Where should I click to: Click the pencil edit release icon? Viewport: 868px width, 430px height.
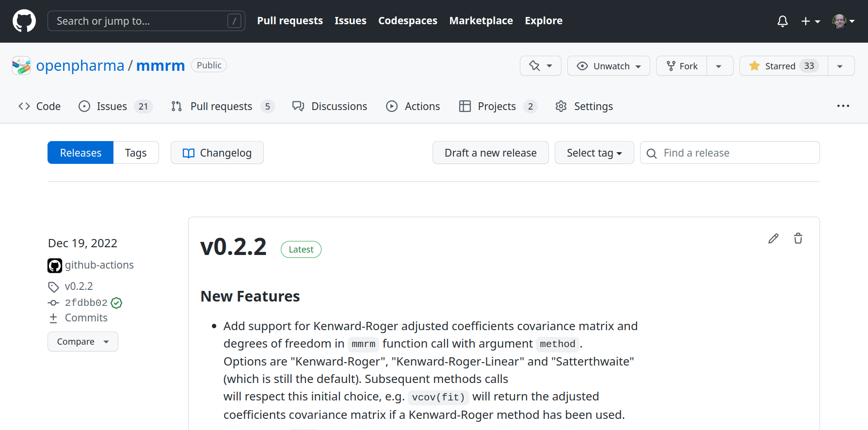(x=773, y=239)
